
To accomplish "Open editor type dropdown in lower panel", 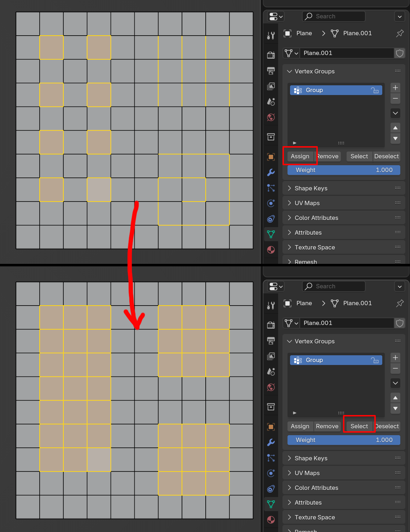I will coord(276,287).
